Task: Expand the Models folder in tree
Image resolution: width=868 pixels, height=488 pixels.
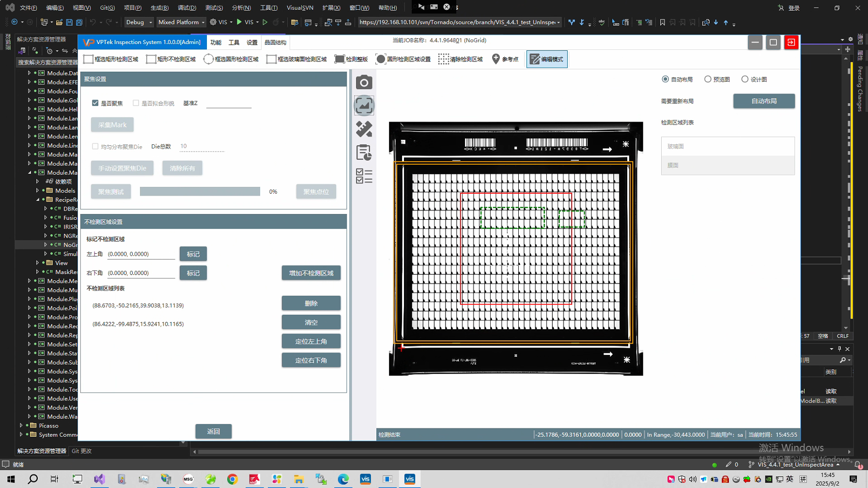Action: pyautogui.click(x=38, y=191)
